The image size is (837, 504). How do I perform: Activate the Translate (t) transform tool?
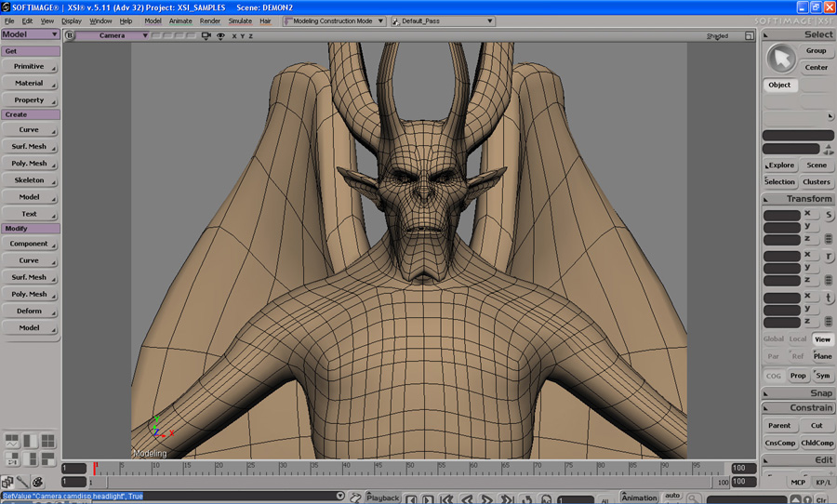829,298
